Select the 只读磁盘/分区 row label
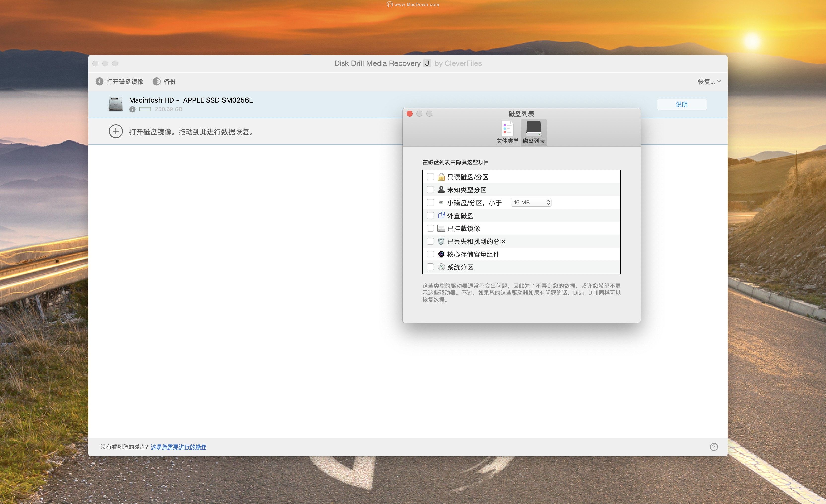The width and height of the screenshot is (826, 504). tap(468, 177)
